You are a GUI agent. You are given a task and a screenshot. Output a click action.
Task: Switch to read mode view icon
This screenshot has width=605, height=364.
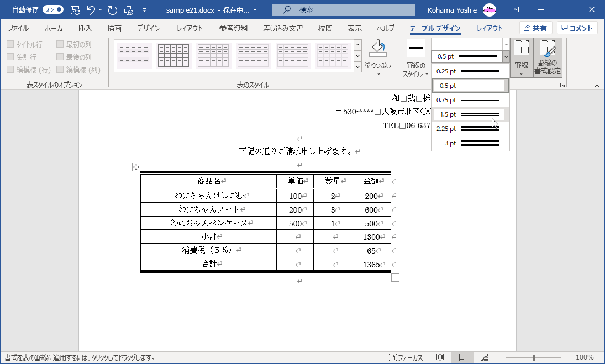440,357
